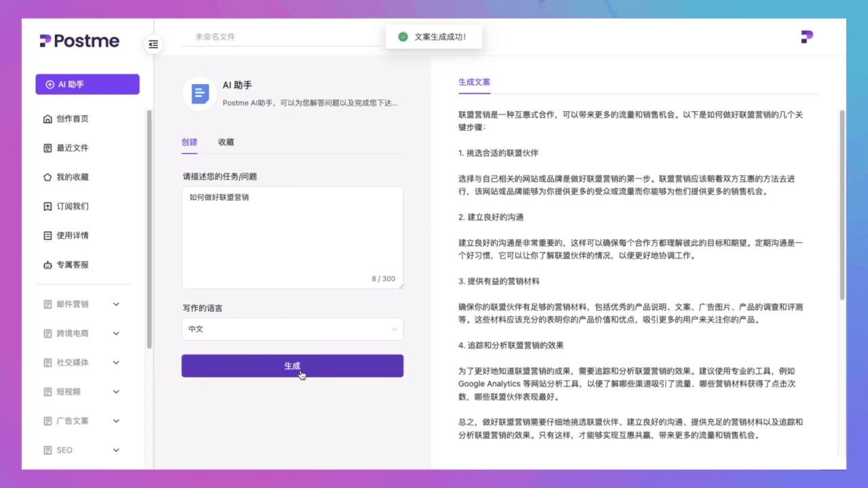Select 创作首页 home icon in sidebar
The width and height of the screenshot is (868, 488).
[x=67, y=118]
